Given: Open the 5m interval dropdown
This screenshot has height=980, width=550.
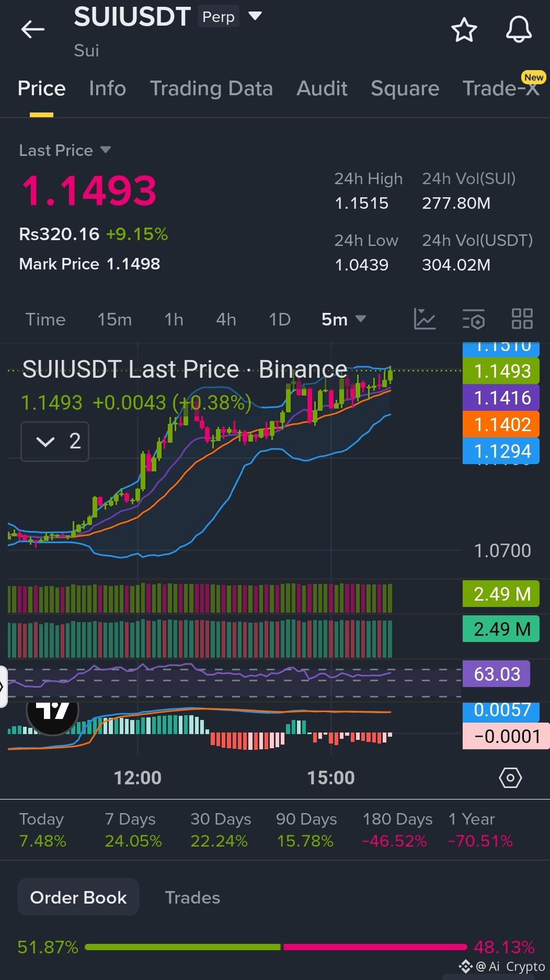Looking at the screenshot, I should (343, 319).
